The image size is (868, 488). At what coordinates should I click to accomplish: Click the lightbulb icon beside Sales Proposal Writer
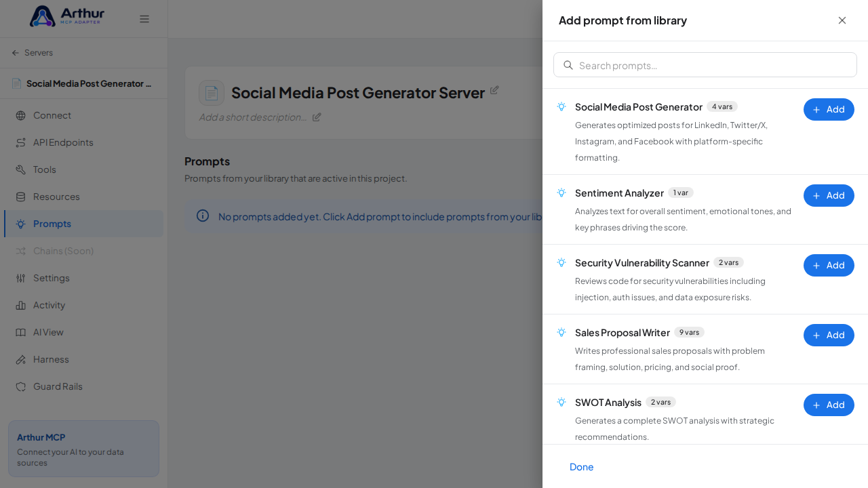coord(561,332)
